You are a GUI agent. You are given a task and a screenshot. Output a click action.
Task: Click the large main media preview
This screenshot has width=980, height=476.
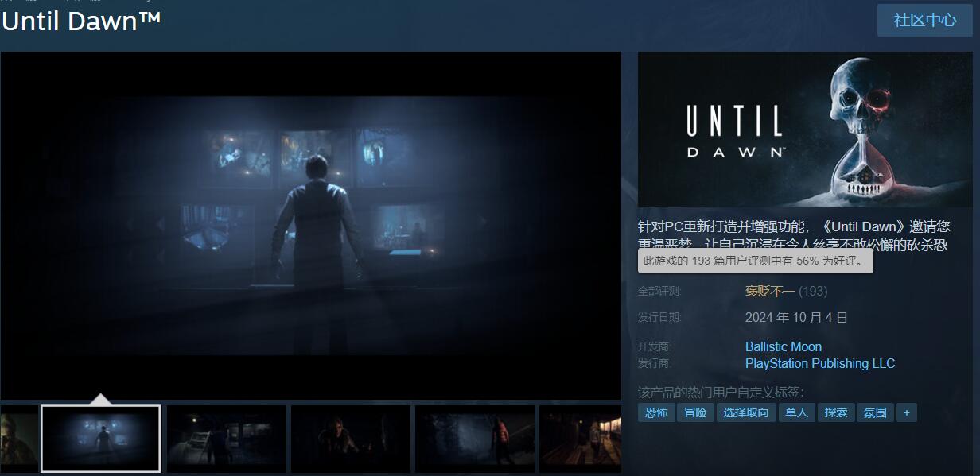tap(310, 225)
